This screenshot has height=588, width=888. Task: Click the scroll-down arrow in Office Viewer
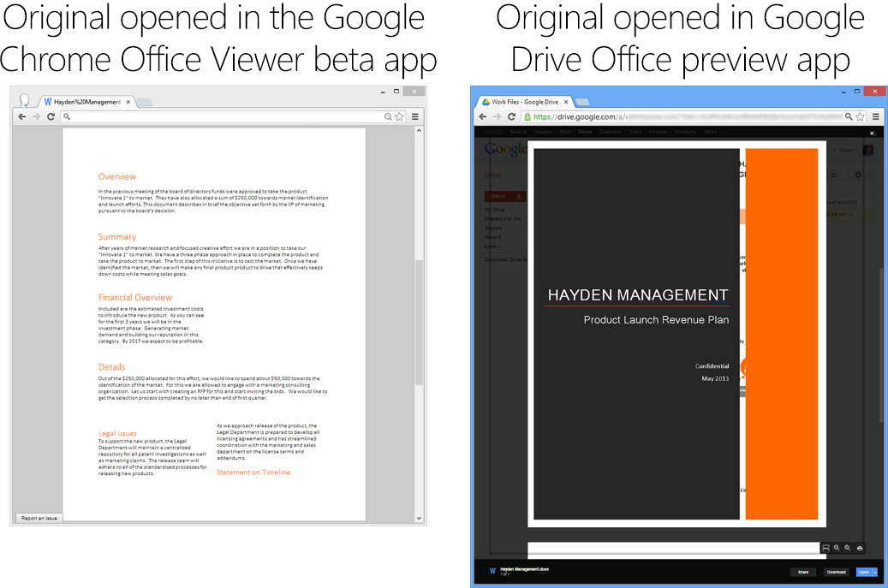click(419, 518)
